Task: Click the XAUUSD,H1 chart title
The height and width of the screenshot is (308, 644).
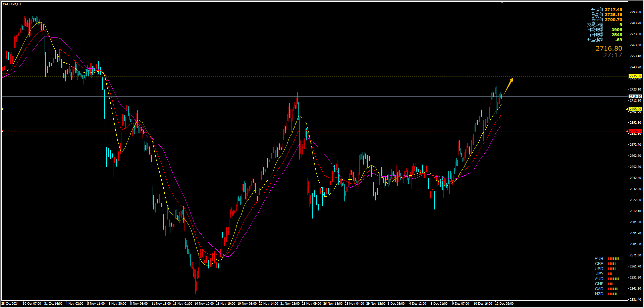Action: pyautogui.click(x=12, y=4)
